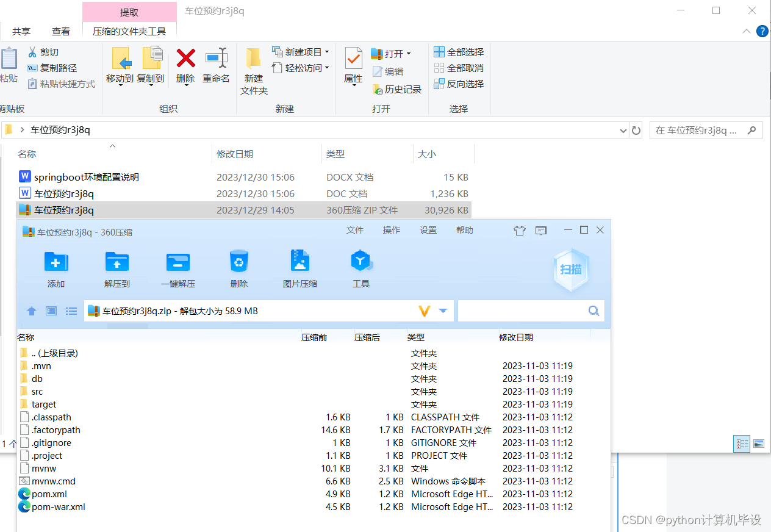
Task: Click the 历史记录 history icon
Action: click(x=377, y=90)
